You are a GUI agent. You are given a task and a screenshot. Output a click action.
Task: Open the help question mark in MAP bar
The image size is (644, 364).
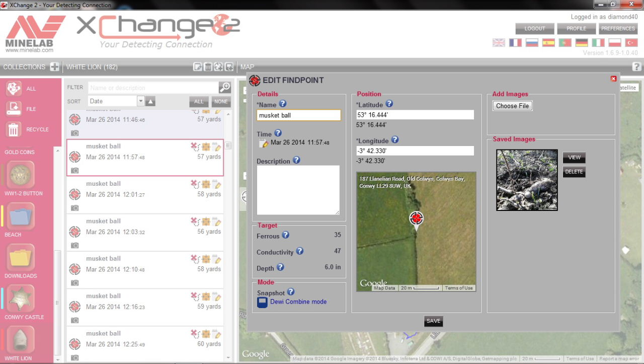pyautogui.click(x=636, y=66)
